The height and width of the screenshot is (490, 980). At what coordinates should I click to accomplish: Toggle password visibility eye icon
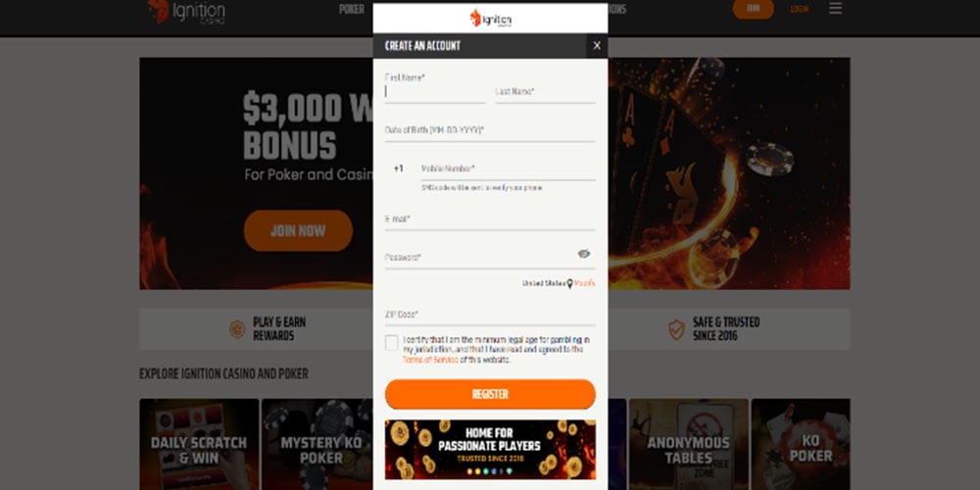tap(584, 254)
